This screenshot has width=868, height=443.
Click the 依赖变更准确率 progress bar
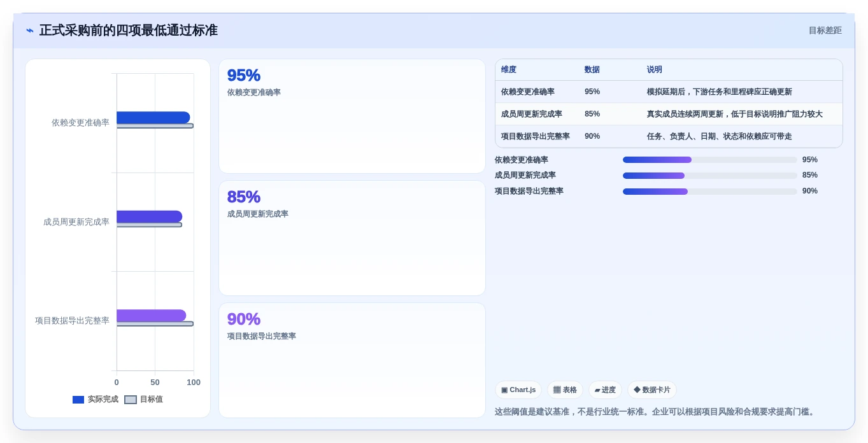(710, 160)
